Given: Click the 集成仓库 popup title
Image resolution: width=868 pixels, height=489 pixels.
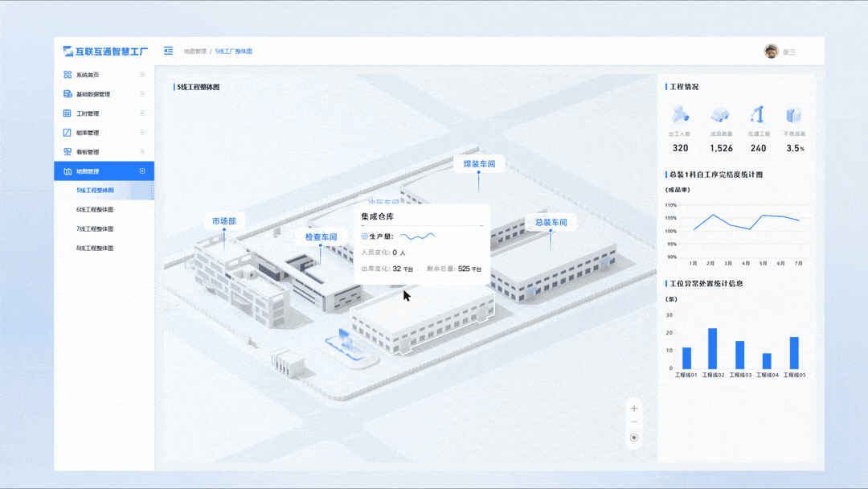Looking at the screenshot, I should (x=378, y=216).
